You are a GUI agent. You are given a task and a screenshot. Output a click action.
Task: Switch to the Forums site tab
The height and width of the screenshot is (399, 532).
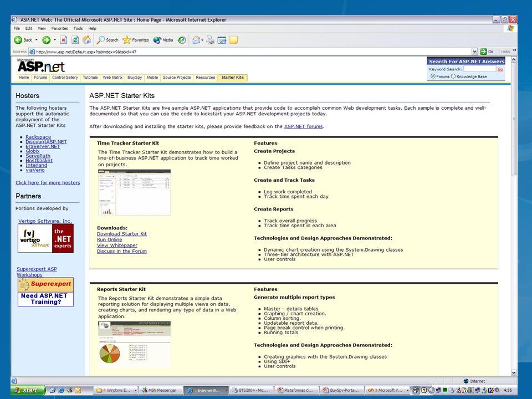pyautogui.click(x=40, y=78)
